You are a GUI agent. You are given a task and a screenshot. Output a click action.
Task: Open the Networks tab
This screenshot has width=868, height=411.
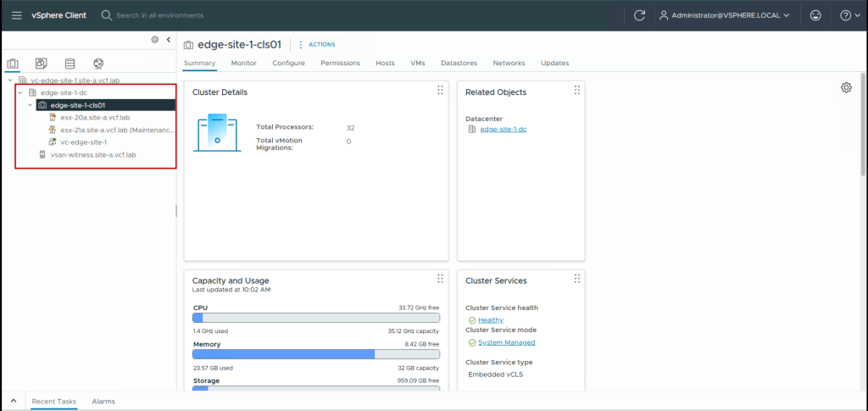point(509,63)
